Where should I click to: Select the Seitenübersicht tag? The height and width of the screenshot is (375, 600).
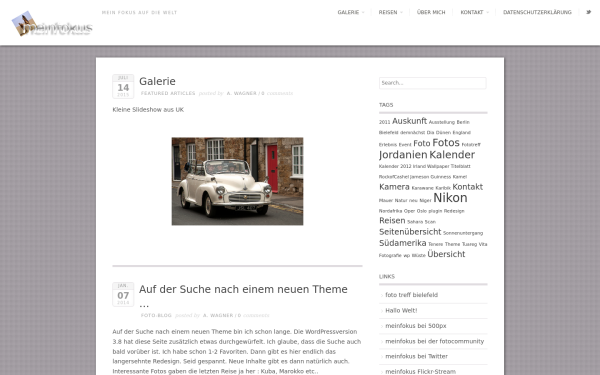[x=410, y=232]
